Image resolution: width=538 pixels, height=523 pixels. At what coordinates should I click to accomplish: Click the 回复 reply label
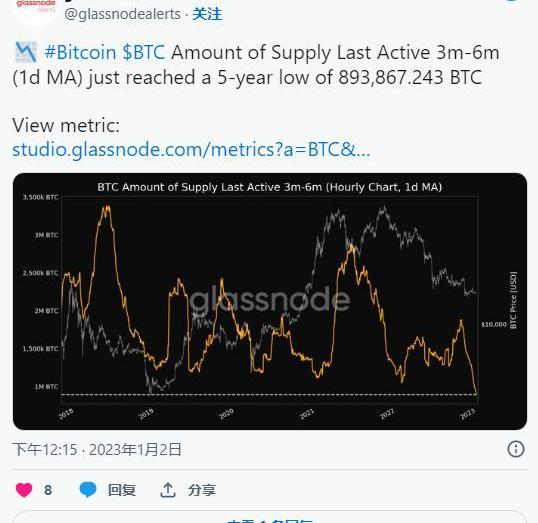[x=122, y=490]
